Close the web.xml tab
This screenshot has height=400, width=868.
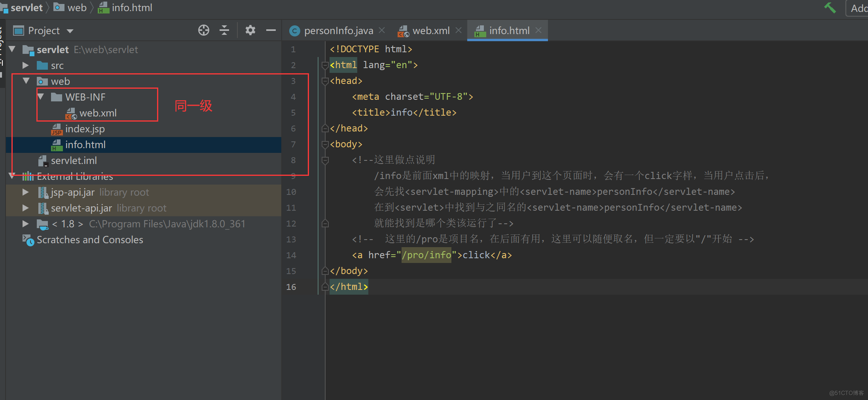tap(459, 30)
